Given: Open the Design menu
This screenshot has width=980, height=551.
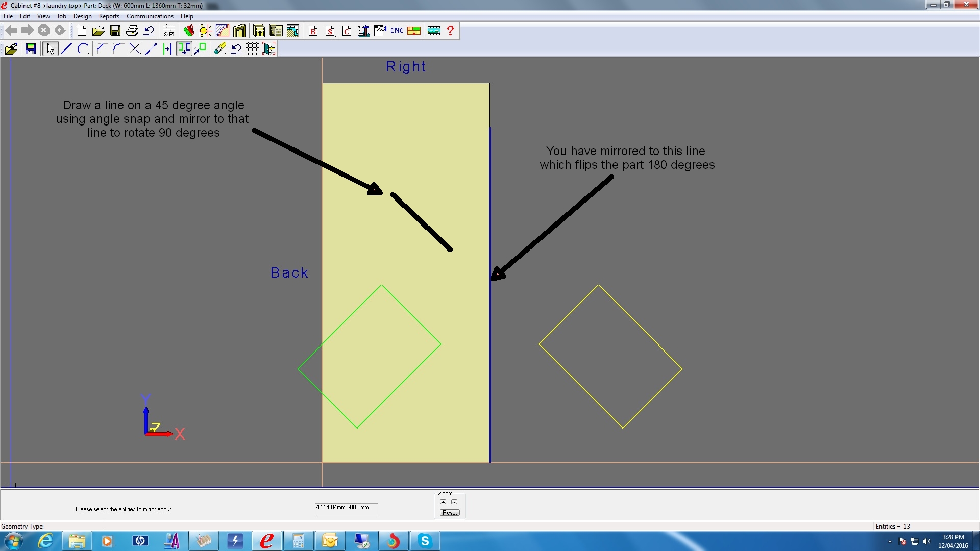Looking at the screenshot, I should 82,16.
